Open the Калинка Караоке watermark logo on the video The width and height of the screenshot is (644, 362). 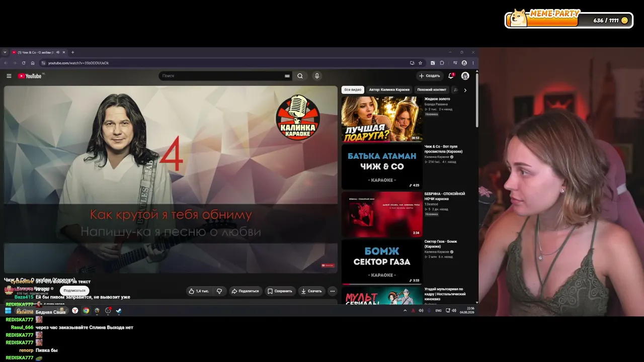click(298, 118)
